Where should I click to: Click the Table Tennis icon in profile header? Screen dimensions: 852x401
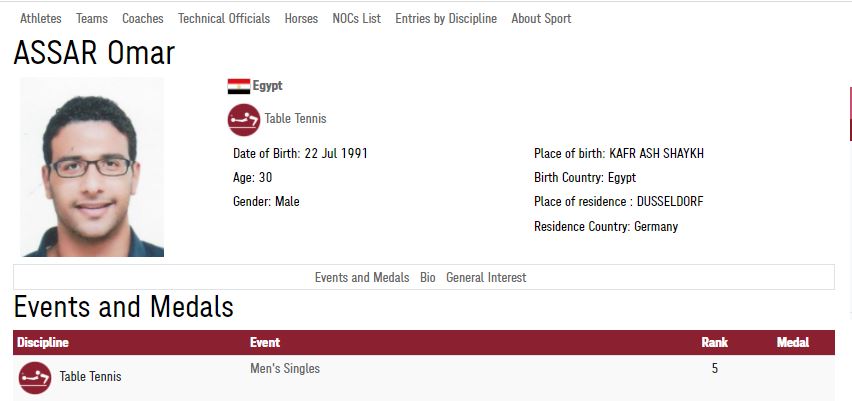coord(243,120)
